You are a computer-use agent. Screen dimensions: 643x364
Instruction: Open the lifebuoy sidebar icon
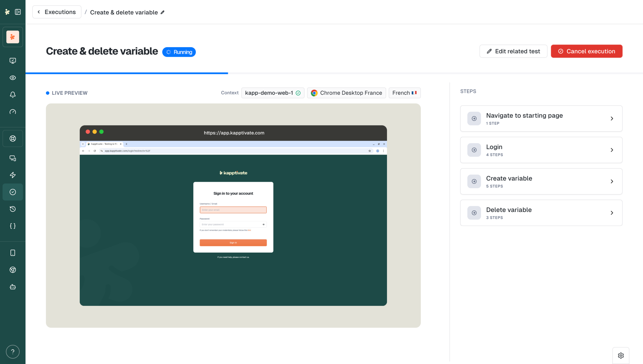[x=13, y=138]
